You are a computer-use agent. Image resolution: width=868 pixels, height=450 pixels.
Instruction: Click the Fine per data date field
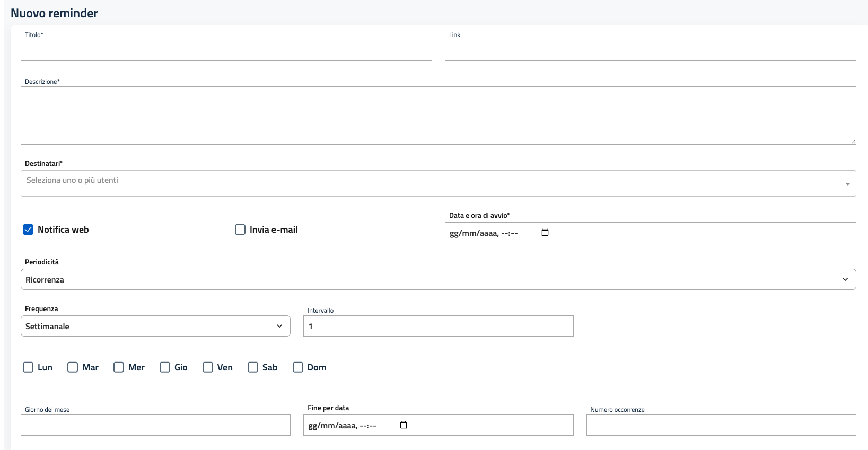tap(438, 425)
